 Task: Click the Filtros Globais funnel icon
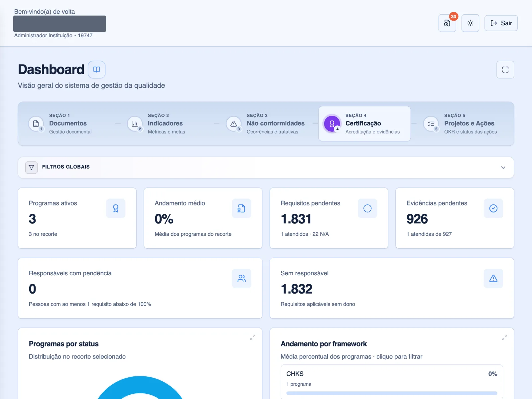[32, 167]
